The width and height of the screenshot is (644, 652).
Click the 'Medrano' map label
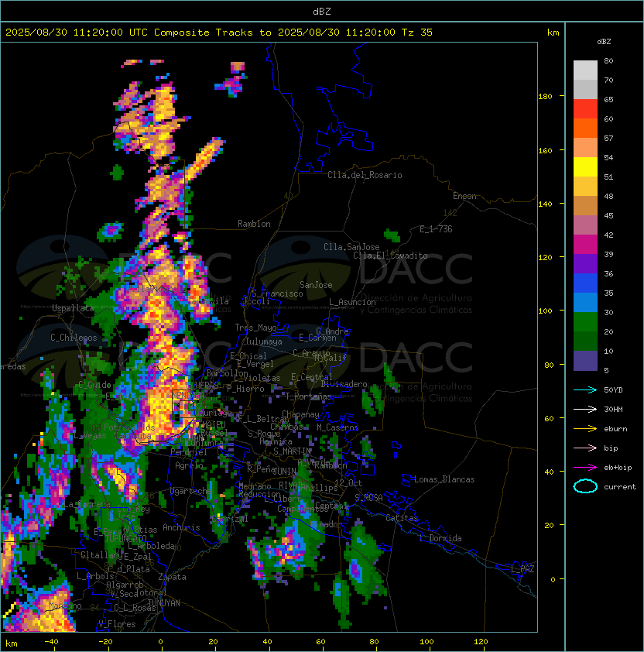point(255,486)
